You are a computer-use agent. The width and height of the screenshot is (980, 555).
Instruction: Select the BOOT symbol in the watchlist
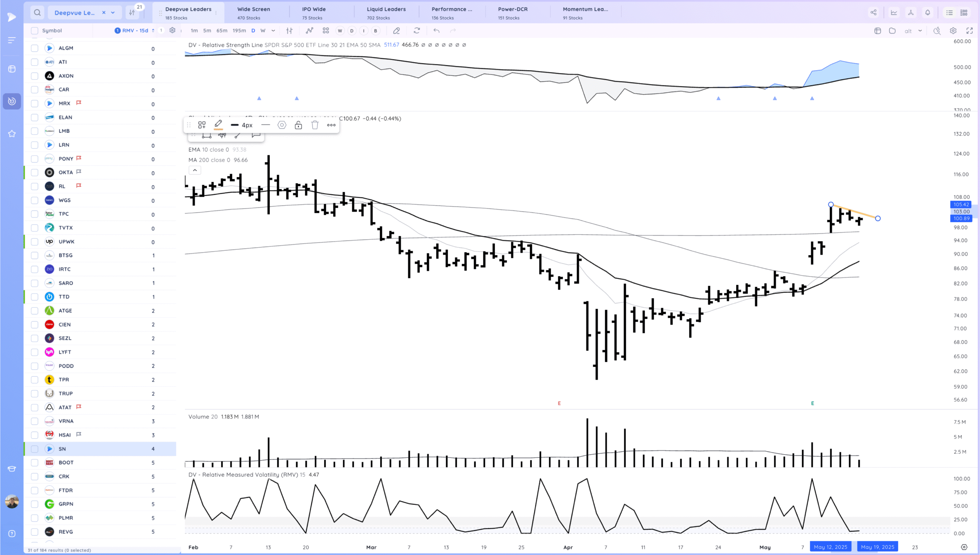point(66,462)
